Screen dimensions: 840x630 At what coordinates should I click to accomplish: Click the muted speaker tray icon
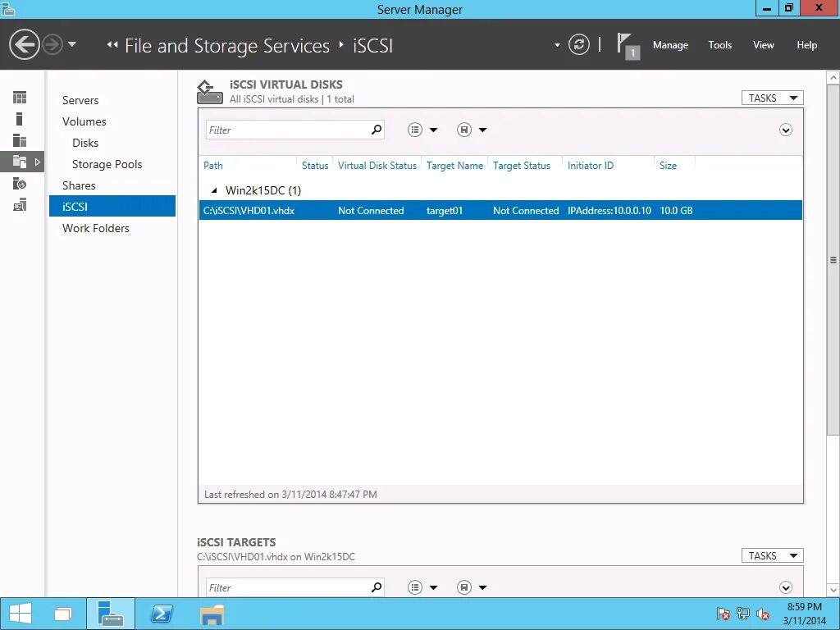point(763,614)
